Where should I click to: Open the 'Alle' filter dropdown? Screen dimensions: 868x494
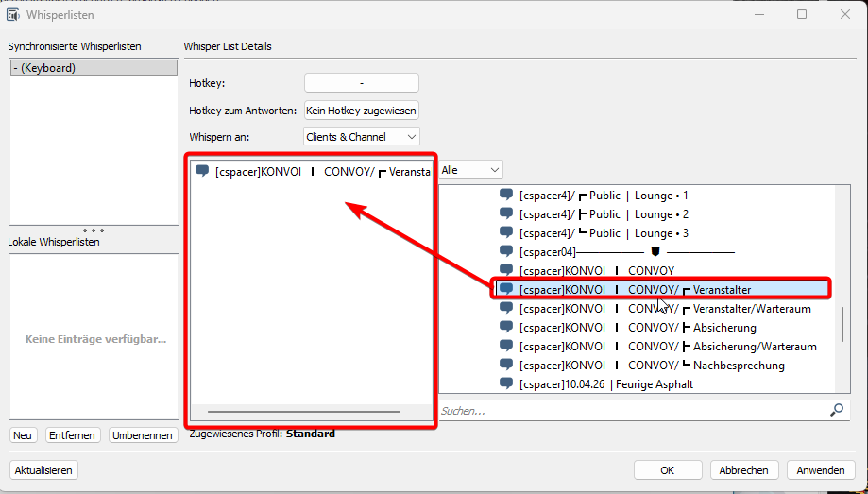[x=470, y=170]
